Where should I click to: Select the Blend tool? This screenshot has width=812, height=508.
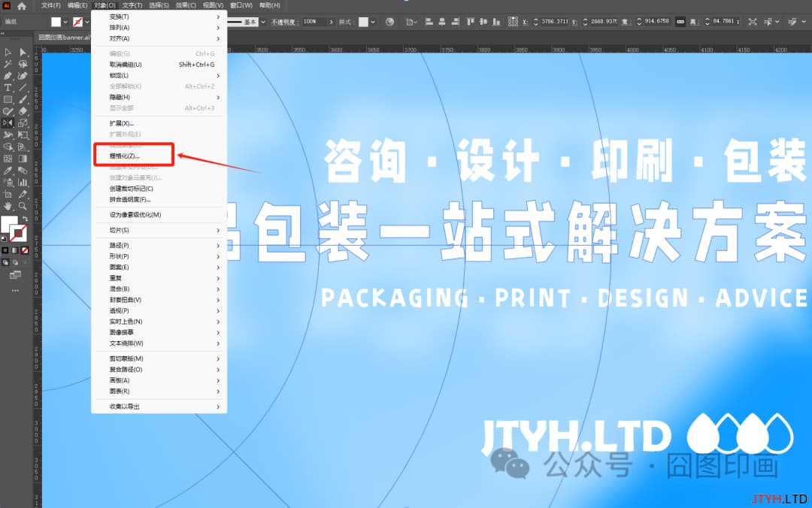[x=23, y=171]
